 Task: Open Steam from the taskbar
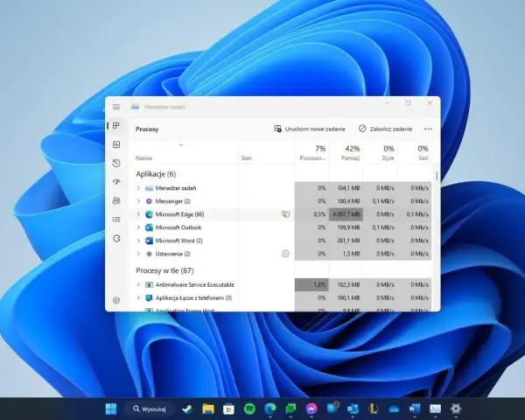click(187, 409)
